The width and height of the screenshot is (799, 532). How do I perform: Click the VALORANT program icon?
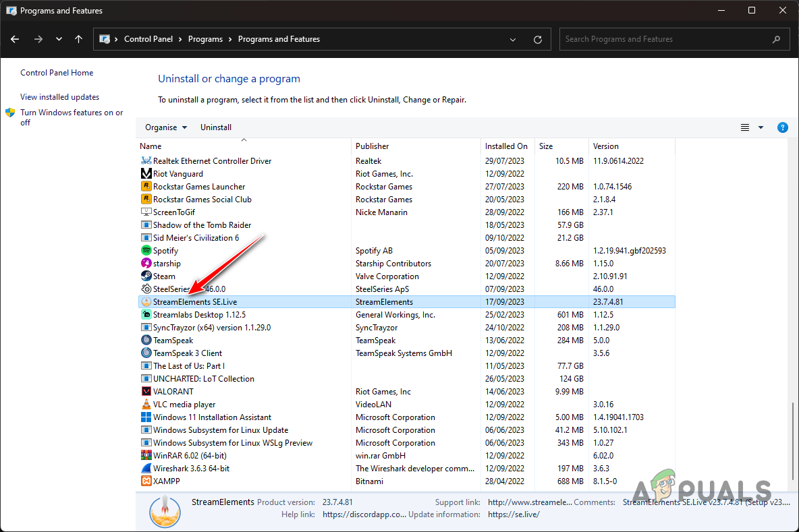pyautogui.click(x=146, y=392)
